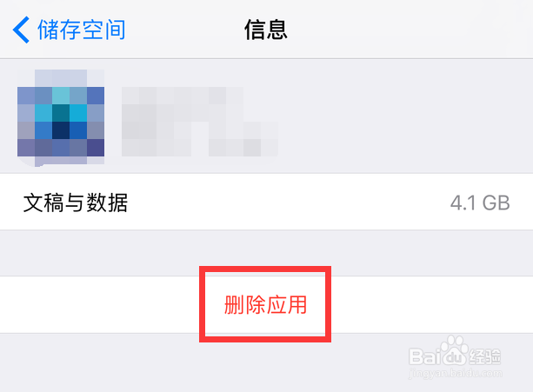This screenshot has height=392, width=533.
Task: Tap the blue back chevron arrow
Action: 21,30
